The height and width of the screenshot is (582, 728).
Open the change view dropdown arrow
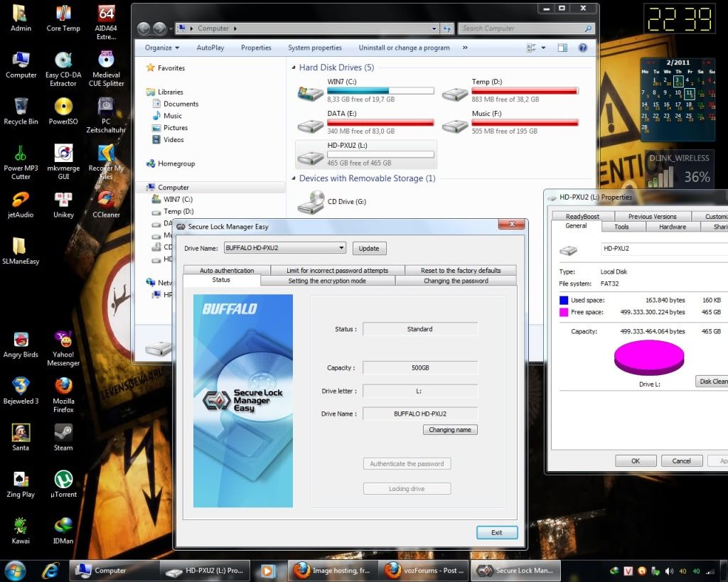click(x=543, y=48)
